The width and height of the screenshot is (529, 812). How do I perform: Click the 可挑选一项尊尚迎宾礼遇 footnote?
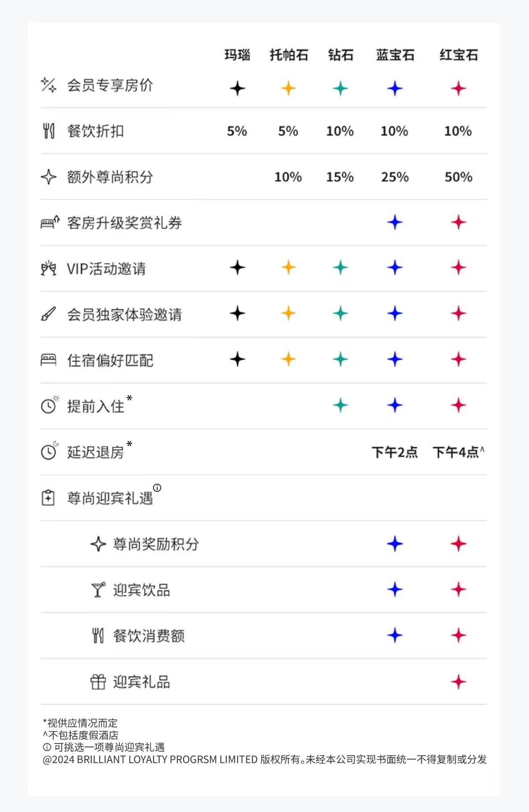pyautogui.click(x=109, y=747)
